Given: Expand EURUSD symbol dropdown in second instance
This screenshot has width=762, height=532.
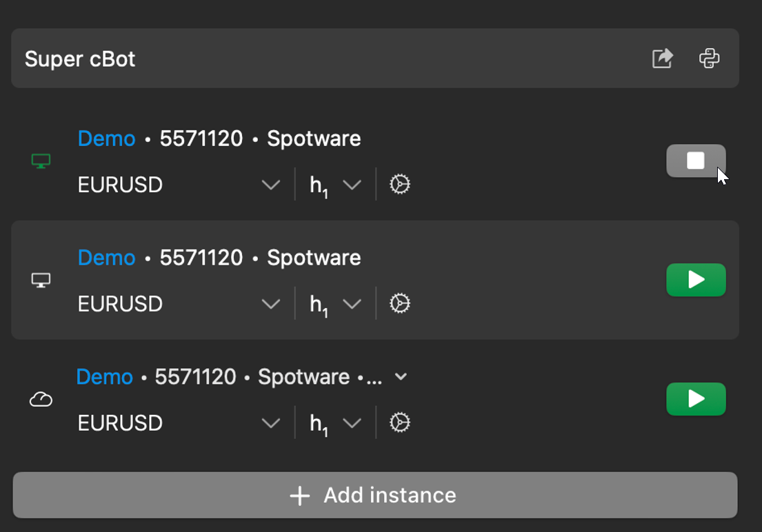Looking at the screenshot, I should (x=271, y=304).
